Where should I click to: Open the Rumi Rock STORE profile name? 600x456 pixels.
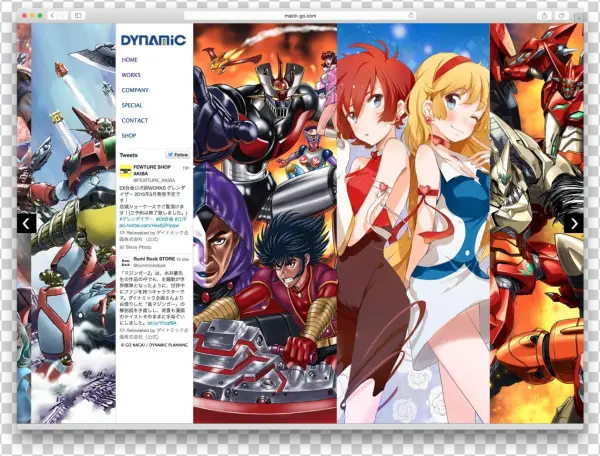tap(154, 259)
